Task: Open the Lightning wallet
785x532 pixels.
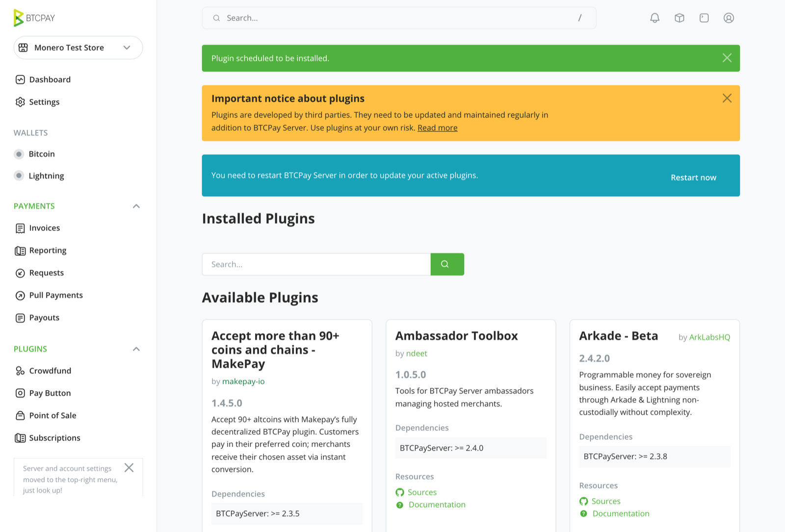Action: (x=46, y=176)
